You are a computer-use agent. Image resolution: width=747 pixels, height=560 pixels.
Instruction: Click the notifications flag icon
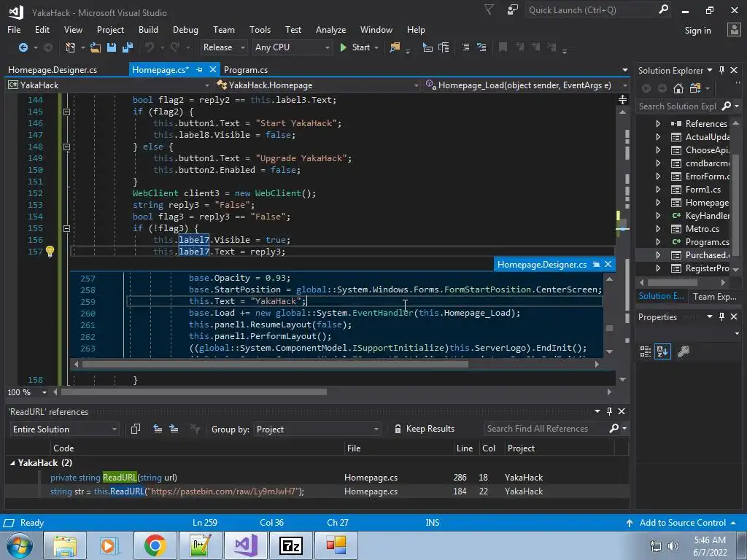point(489,10)
